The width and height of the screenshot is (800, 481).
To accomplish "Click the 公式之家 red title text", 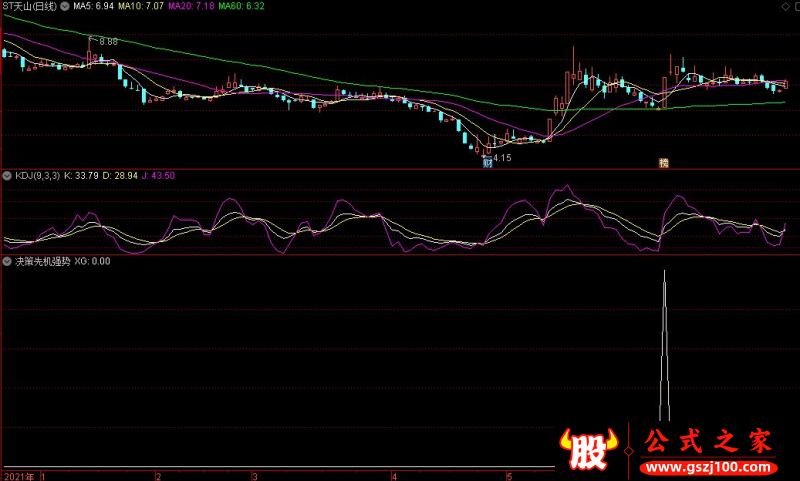I will (x=709, y=441).
